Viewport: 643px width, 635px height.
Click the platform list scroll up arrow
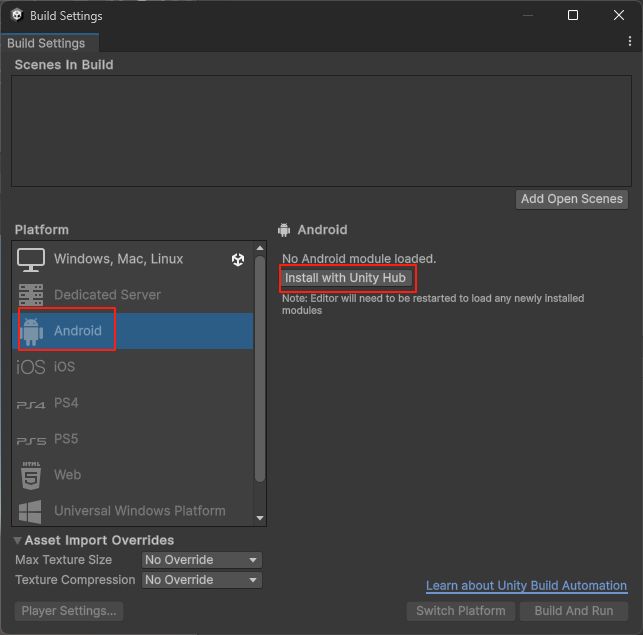coord(260,248)
